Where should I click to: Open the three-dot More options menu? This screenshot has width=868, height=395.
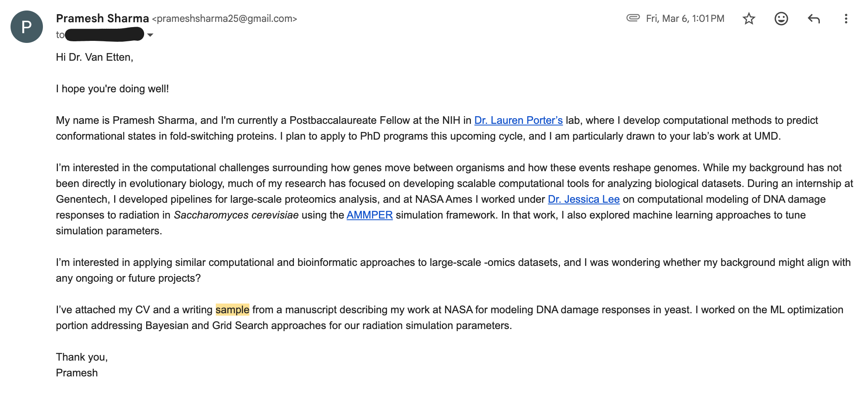846,19
